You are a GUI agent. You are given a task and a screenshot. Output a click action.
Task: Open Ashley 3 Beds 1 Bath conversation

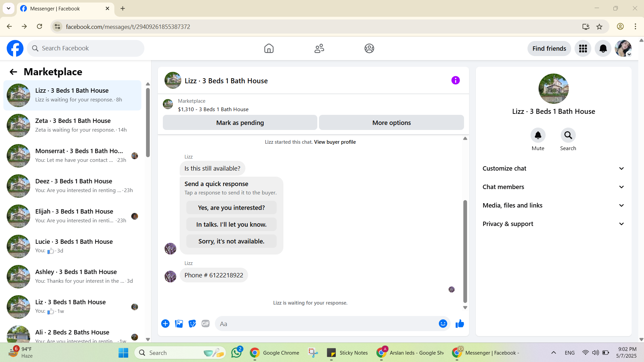[x=72, y=277]
